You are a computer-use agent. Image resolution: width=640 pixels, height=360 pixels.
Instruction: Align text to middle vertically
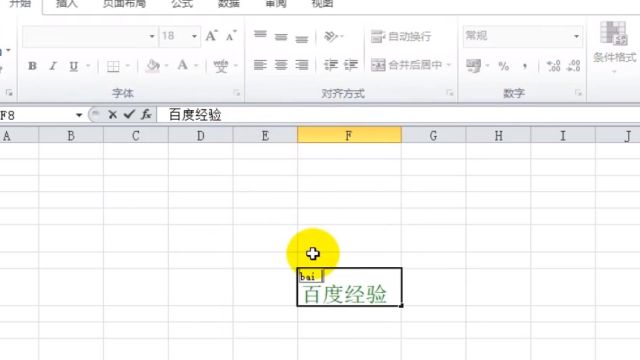(281, 37)
